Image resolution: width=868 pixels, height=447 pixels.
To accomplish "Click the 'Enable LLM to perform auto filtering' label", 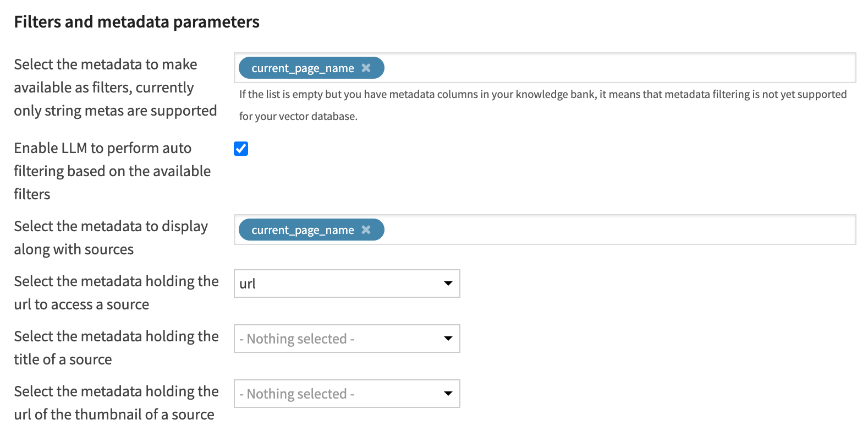I will (112, 171).
